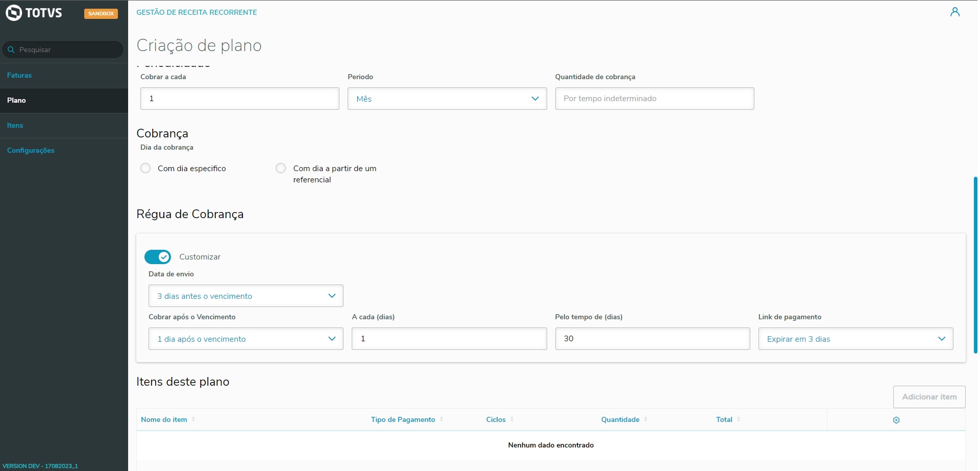The width and height of the screenshot is (980, 471).
Task: Open Link de pagamento dropdown
Action: click(855, 339)
